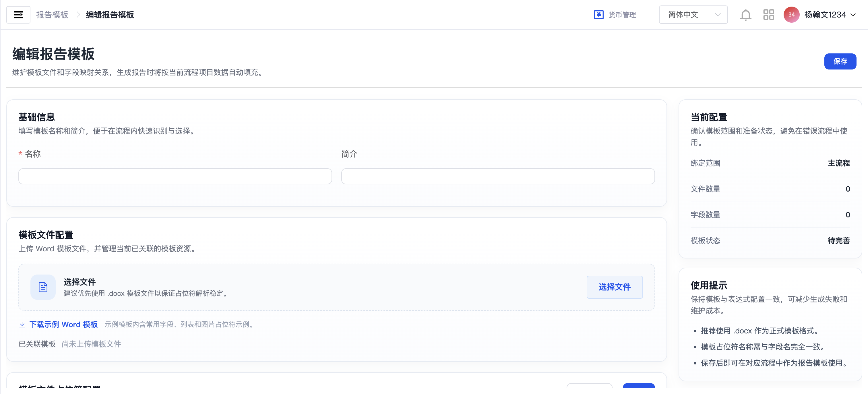
Task: Focus the 名称 input field
Action: 175,176
